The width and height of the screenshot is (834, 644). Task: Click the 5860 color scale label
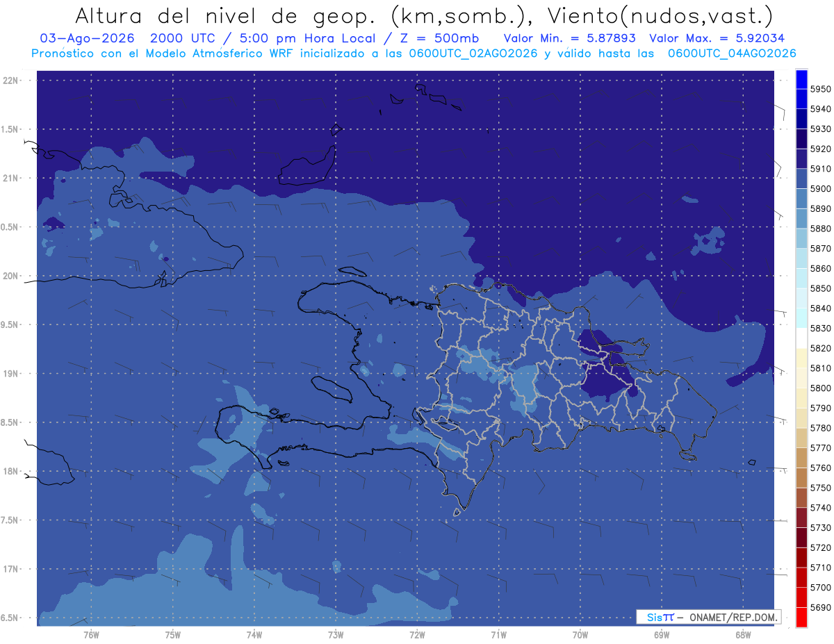pos(820,269)
